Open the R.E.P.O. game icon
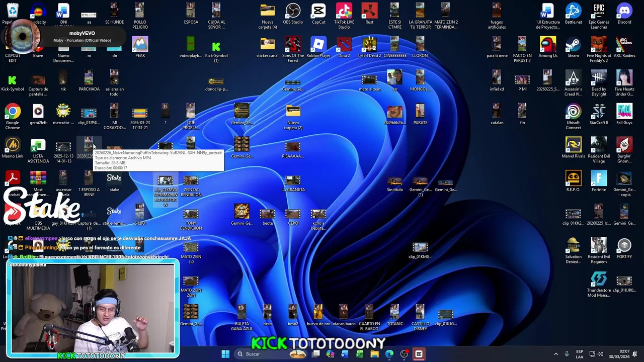Image resolution: width=644 pixels, height=362 pixels. [x=573, y=182]
